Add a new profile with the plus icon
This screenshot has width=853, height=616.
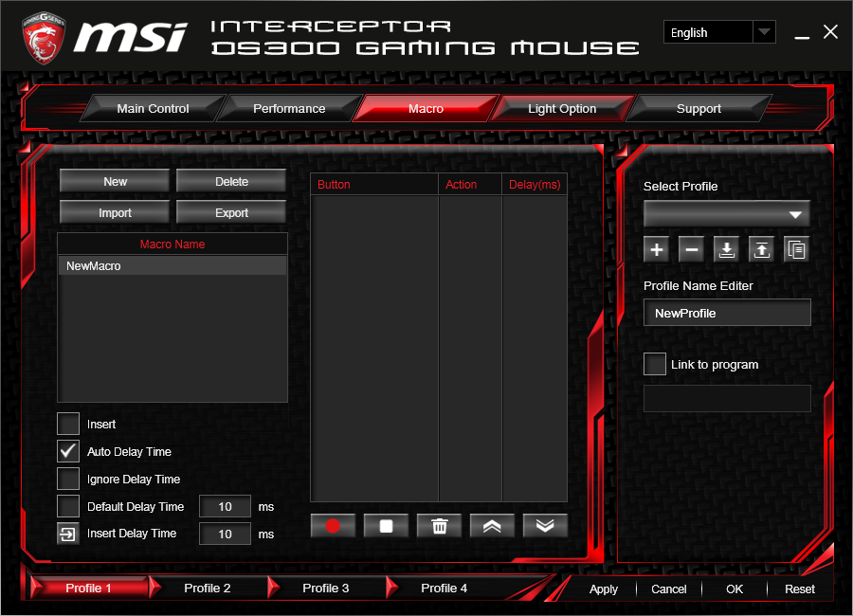click(657, 250)
